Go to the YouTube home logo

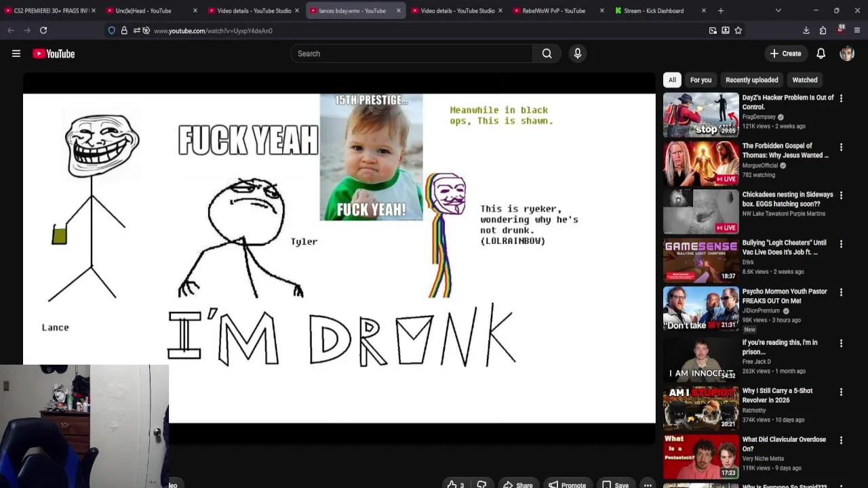(54, 54)
